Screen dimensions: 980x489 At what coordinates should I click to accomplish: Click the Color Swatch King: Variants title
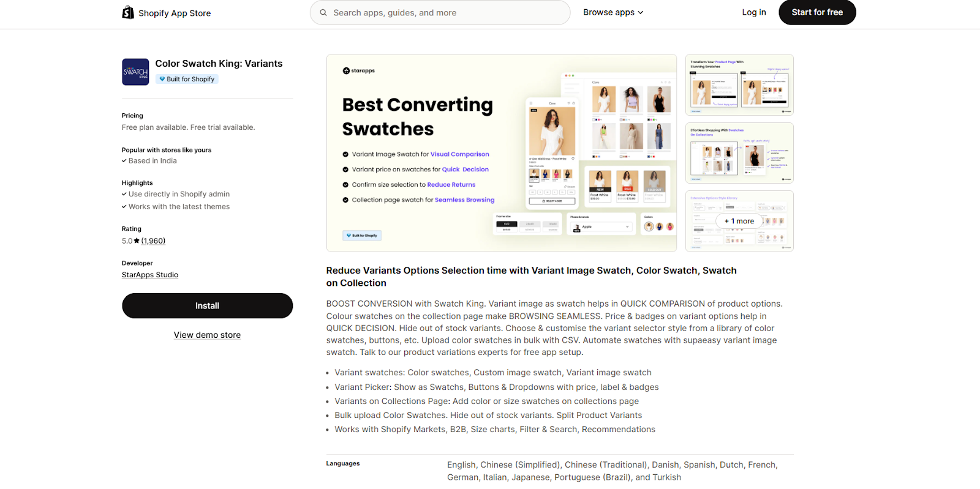[x=219, y=64]
